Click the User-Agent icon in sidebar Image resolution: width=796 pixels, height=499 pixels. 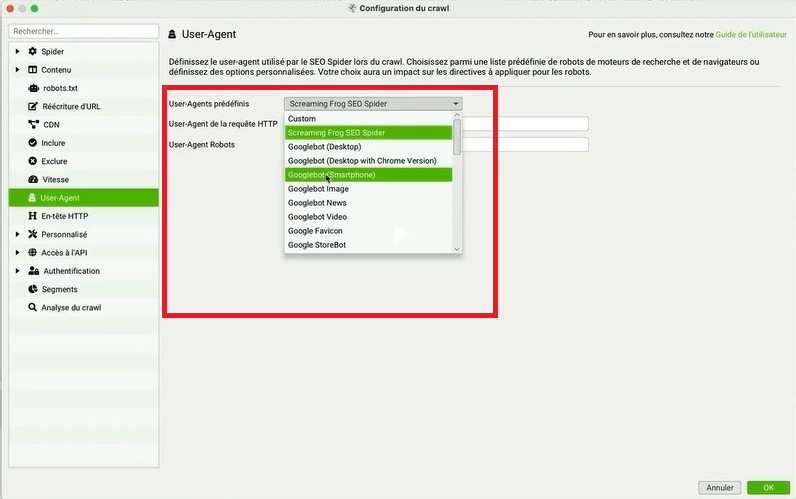coord(32,197)
